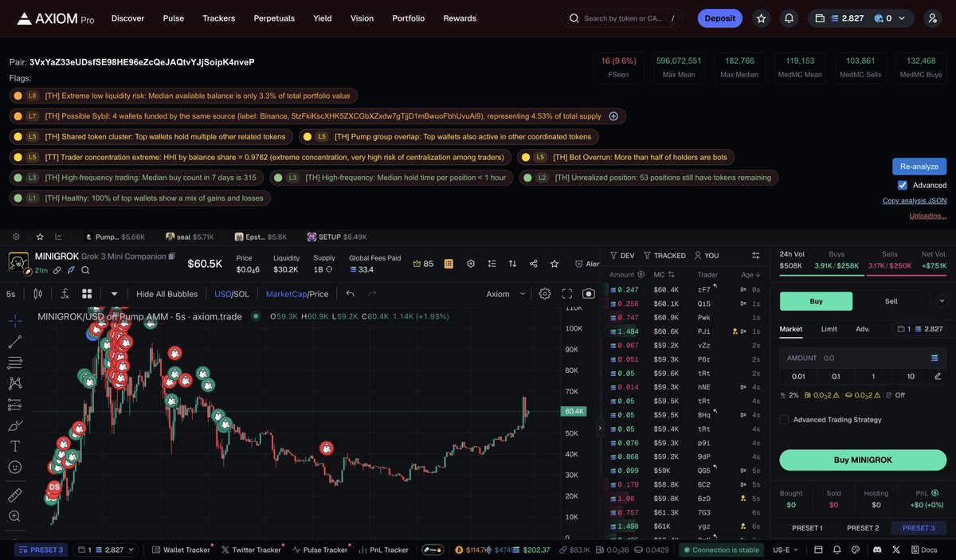Expand the Buy/Sell panel chevron
This screenshot has width=956, height=560.
click(942, 301)
